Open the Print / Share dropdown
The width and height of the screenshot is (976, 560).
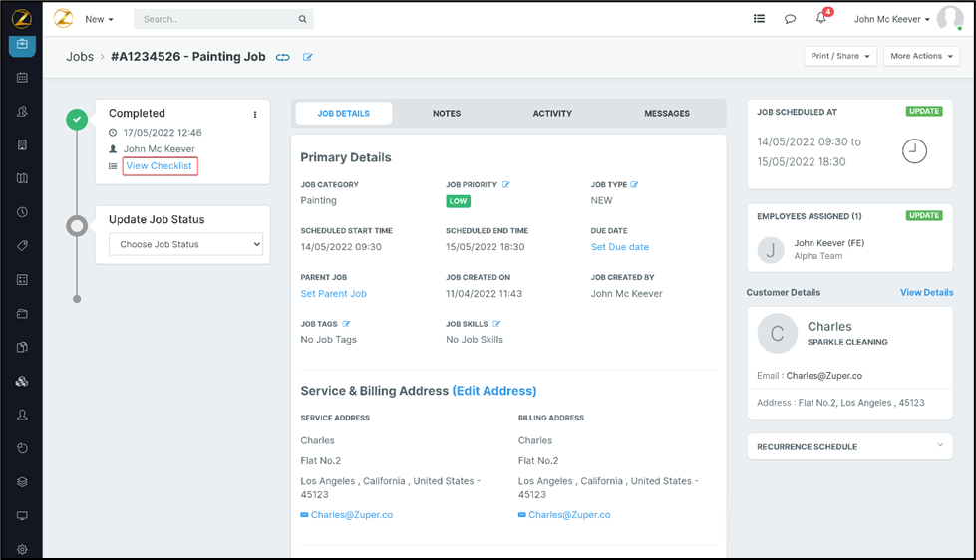(839, 56)
